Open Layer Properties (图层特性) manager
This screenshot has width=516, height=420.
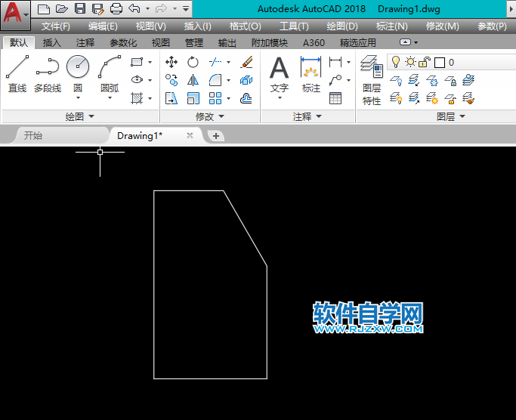coord(372,80)
